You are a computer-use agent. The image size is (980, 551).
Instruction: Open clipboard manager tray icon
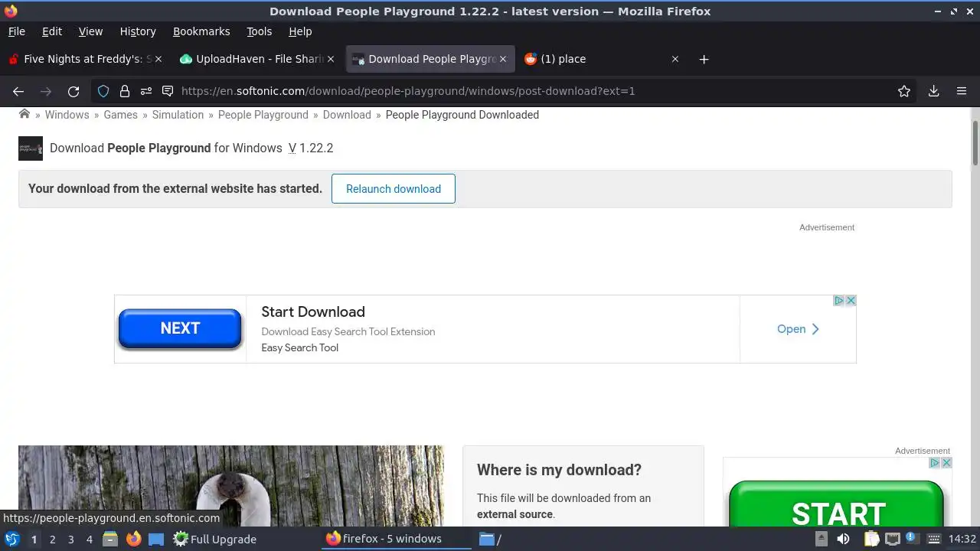[871, 539]
